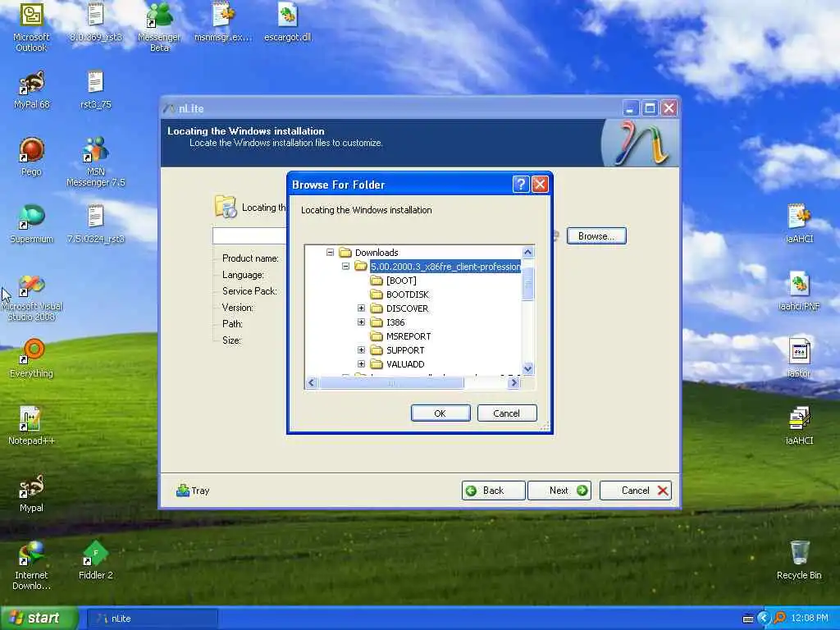Click the Browse... button in nLite
The height and width of the screenshot is (630, 840).
point(596,235)
